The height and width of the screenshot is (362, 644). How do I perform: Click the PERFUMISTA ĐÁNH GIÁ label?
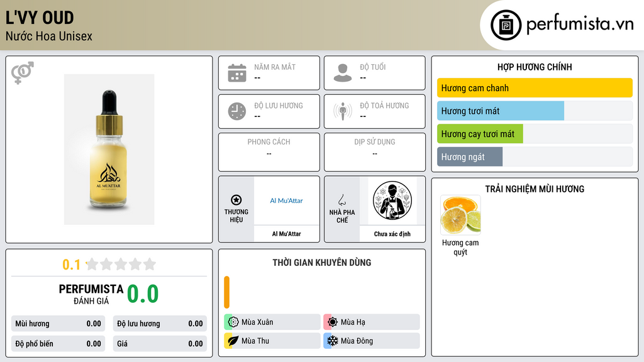(x=91, y=294)
